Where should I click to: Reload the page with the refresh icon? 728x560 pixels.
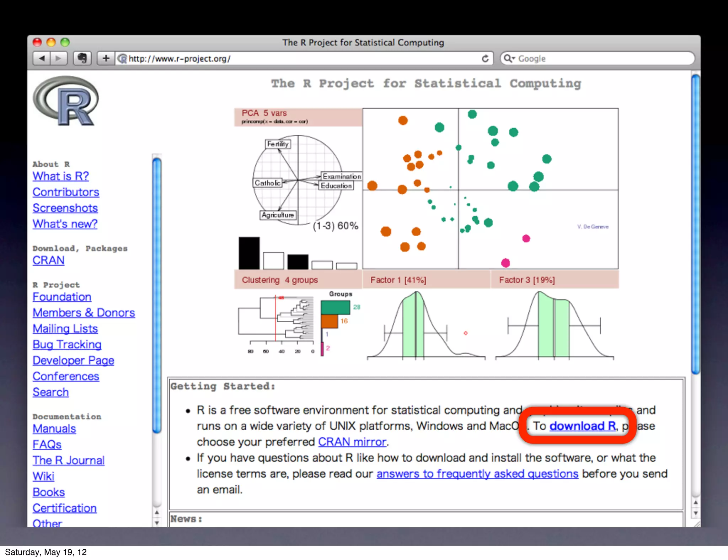coord(485,59)
